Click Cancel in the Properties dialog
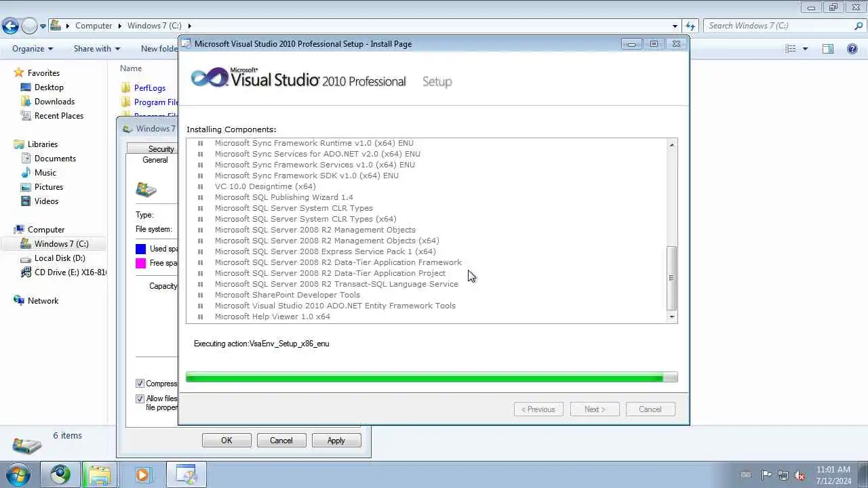868x488 pixels. point(281,441)
